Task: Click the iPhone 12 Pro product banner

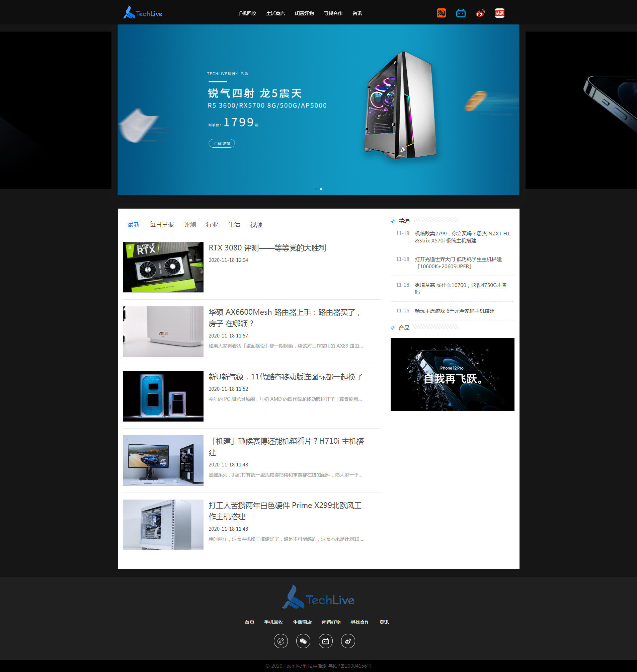Action: [x=452, y=374]
